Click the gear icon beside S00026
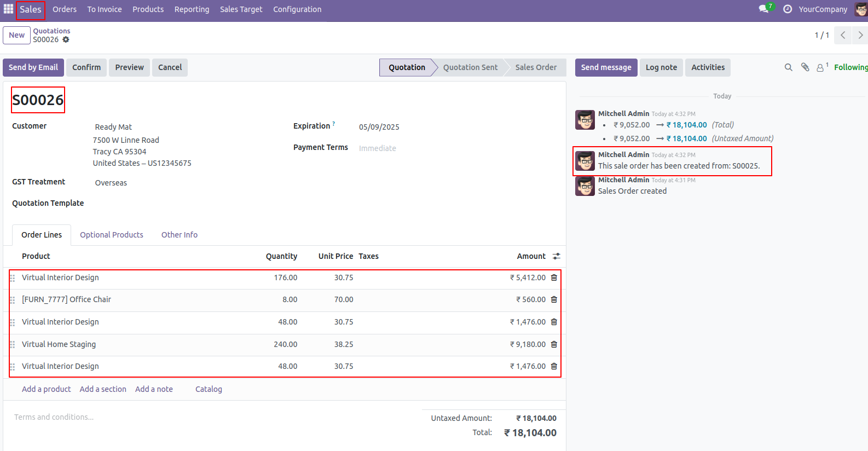 pos(66,40)
